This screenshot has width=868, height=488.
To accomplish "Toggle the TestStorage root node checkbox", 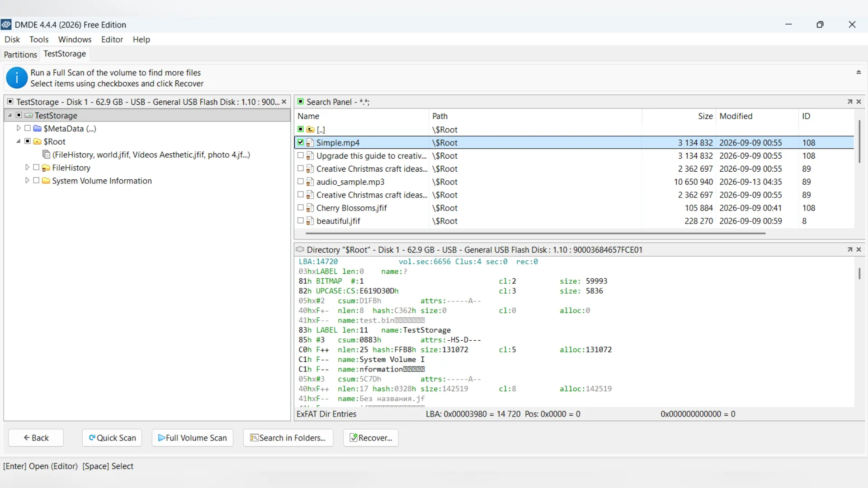I will tap(19, 115).
